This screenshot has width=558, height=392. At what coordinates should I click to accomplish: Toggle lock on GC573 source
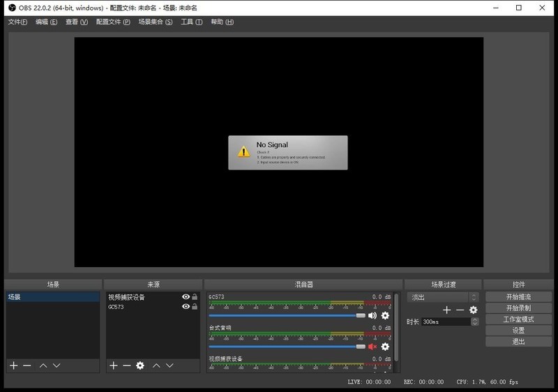click(x=195, y=307)
